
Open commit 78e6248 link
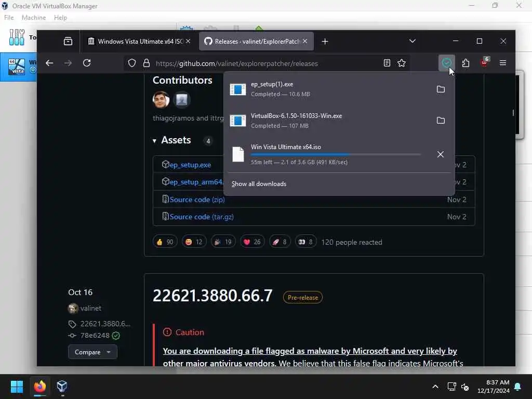95,336
